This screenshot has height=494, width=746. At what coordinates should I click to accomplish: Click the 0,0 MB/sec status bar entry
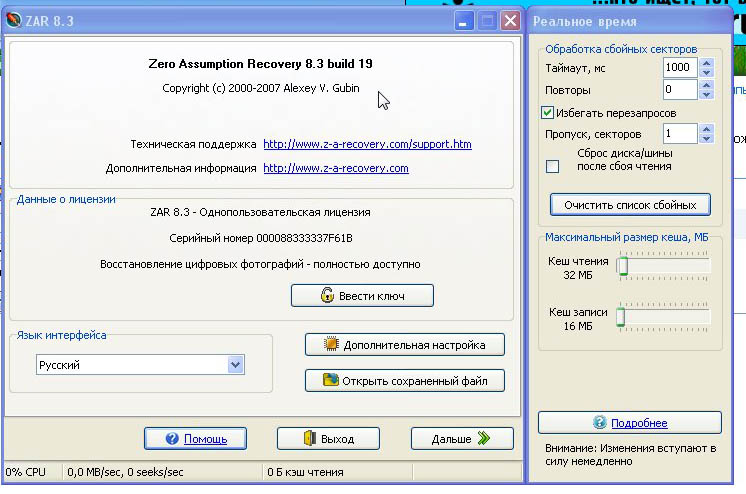click(125, 472)
